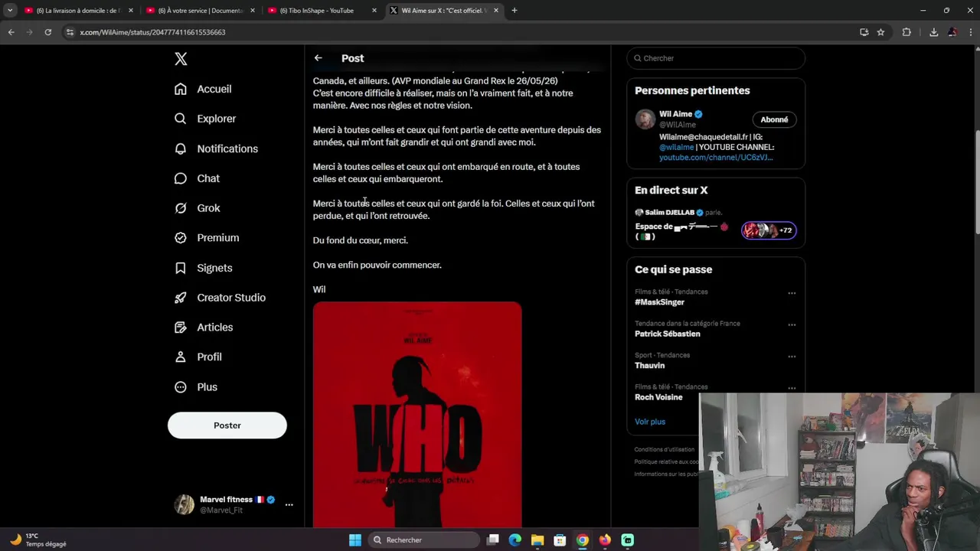Open the Creator Studio rocket icon
Viewport: 980px width, 551px height.
pyautogui.click(x=181, y=298)
